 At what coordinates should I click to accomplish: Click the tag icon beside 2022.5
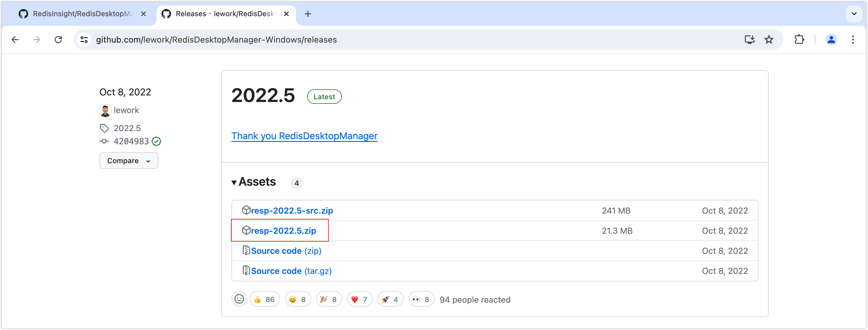pos(104,128)
